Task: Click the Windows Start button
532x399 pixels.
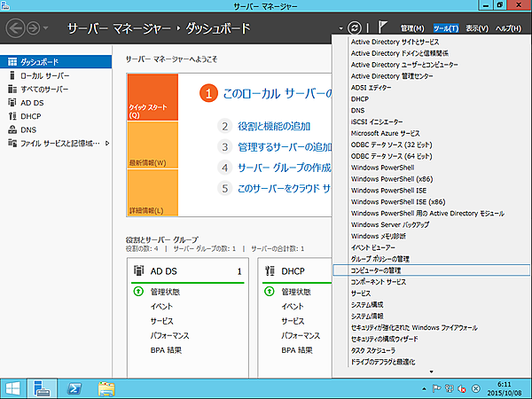Action: [13, 387]
